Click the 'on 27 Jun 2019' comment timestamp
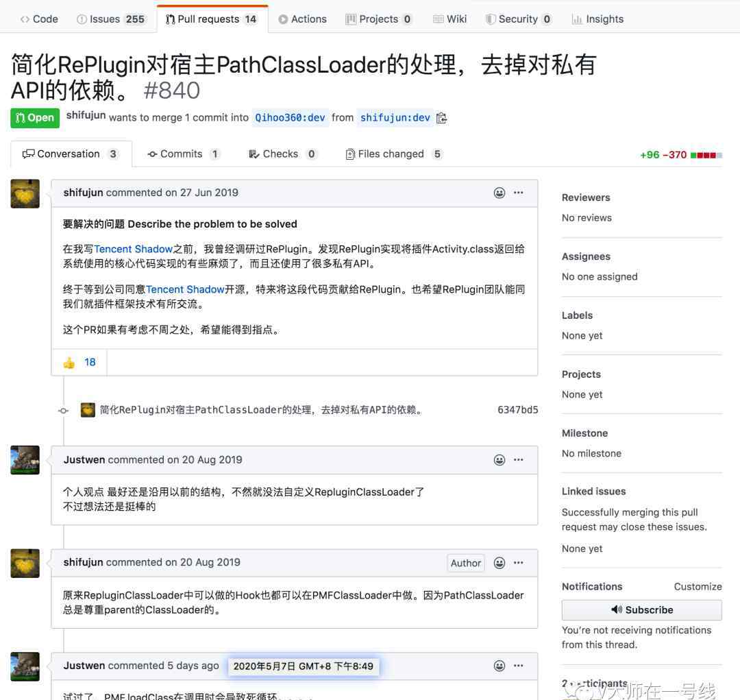The width and height of the screenshot is (740, 700). pos(201,193)
